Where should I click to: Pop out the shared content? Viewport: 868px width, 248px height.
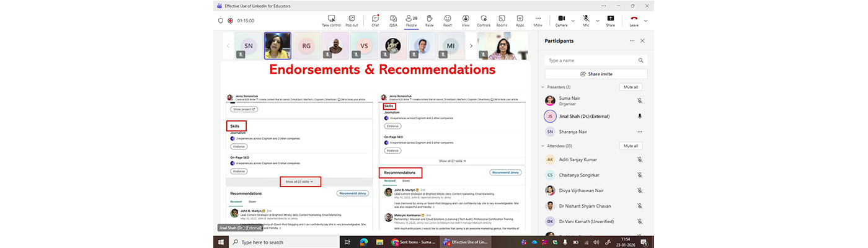[352, 20]
